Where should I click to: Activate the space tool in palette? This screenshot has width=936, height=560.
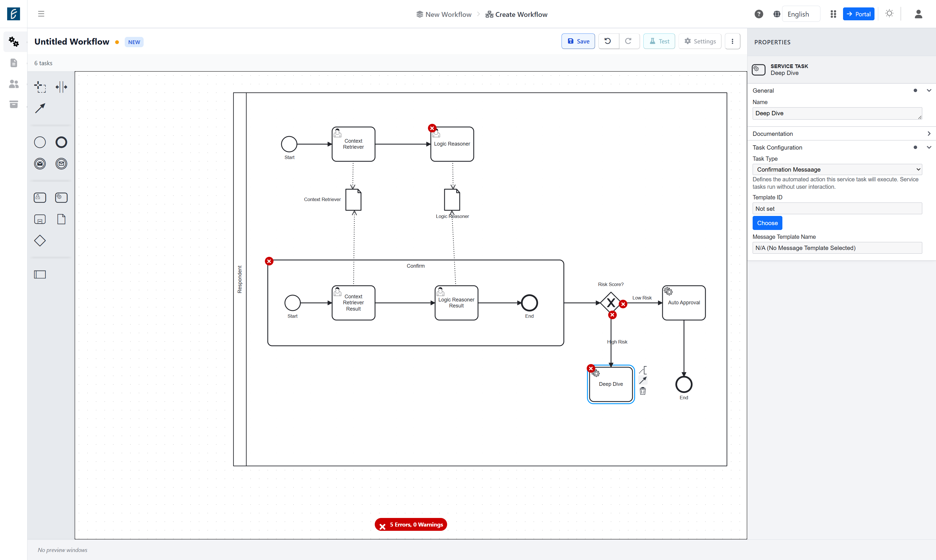[x=61, y=87]
